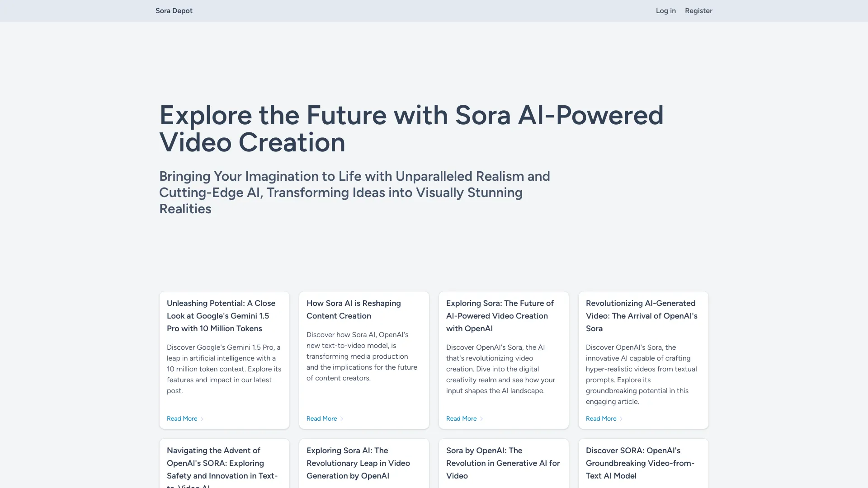Click the Revolutionizing AI-Generated Video card

point(641,316)
